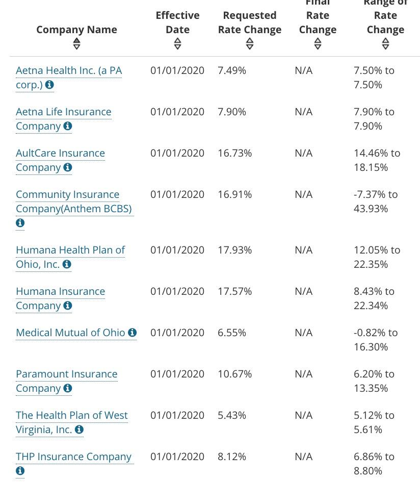Open Paramount Insurance Company link

(66, 374)
